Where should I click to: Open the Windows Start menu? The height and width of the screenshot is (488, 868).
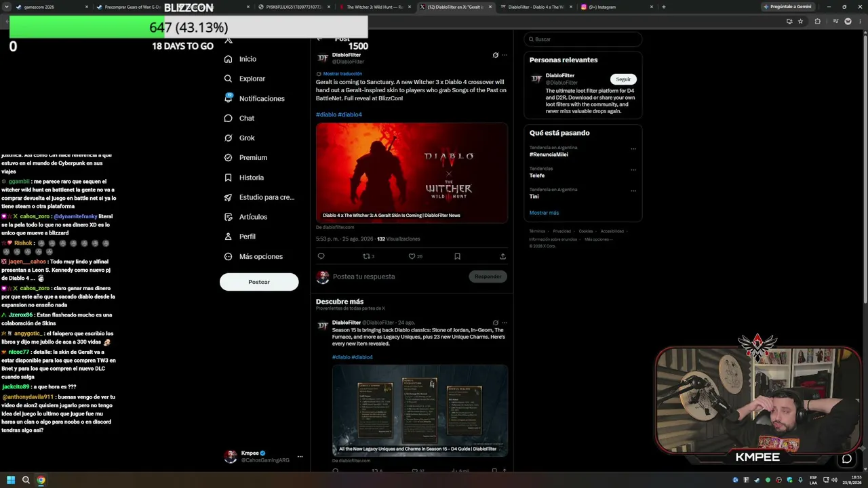click(x=11, y=480)
